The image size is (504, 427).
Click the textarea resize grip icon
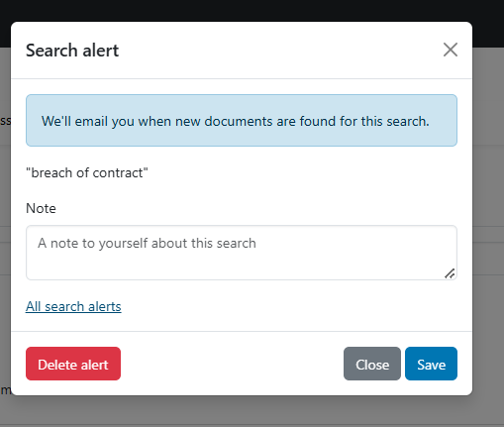(x=450, y=273)
